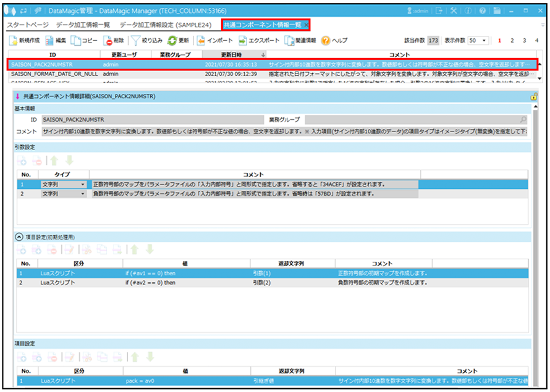Open the 表示件数 50 dropdown

click(478, 41)
